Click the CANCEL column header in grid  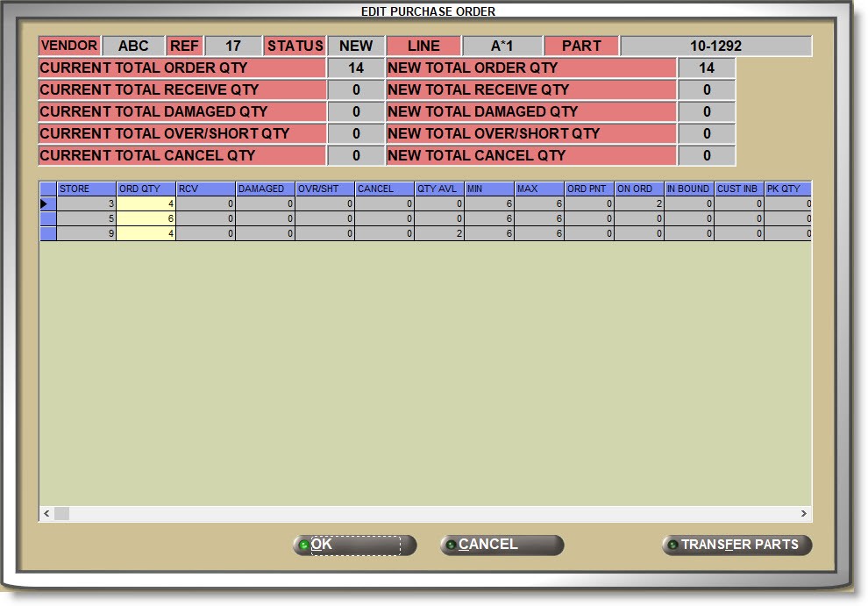(x=384, y=189)
